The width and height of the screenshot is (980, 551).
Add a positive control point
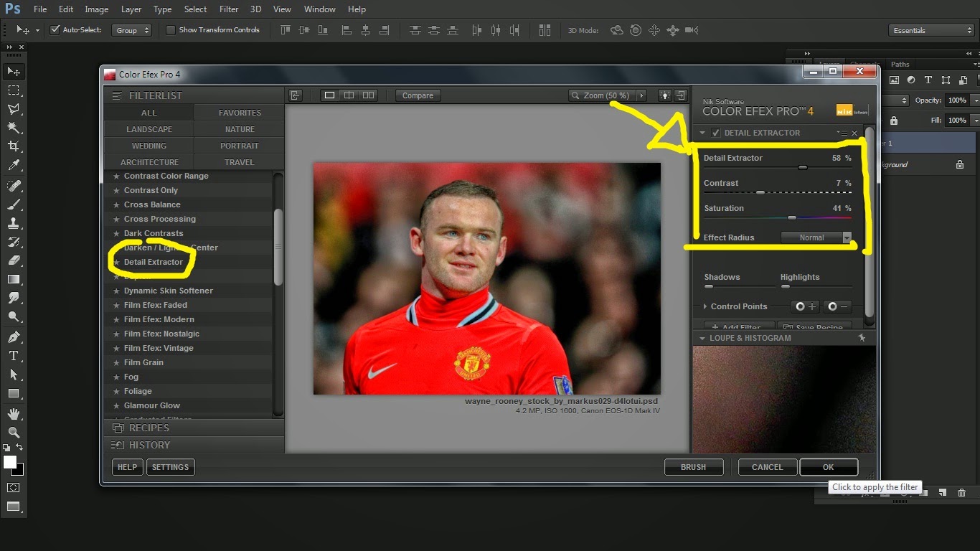pyautogui.click(x=805, y=306)
